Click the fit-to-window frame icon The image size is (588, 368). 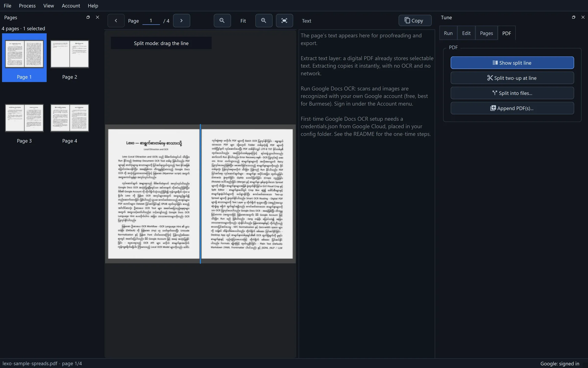(x=284, y=21)
